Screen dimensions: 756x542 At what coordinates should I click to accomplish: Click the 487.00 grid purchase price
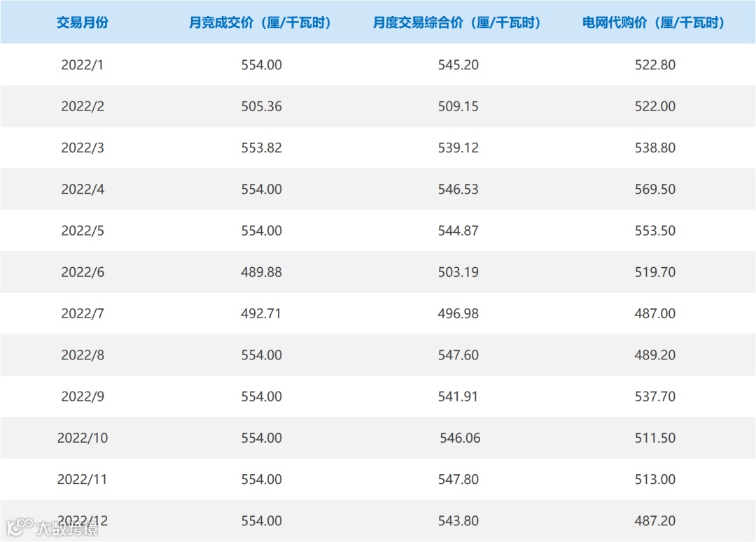pos(654,313)
